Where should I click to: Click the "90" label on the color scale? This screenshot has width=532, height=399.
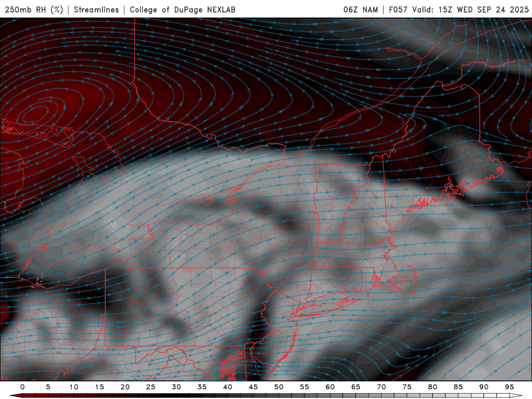click(x=483, y=387)
